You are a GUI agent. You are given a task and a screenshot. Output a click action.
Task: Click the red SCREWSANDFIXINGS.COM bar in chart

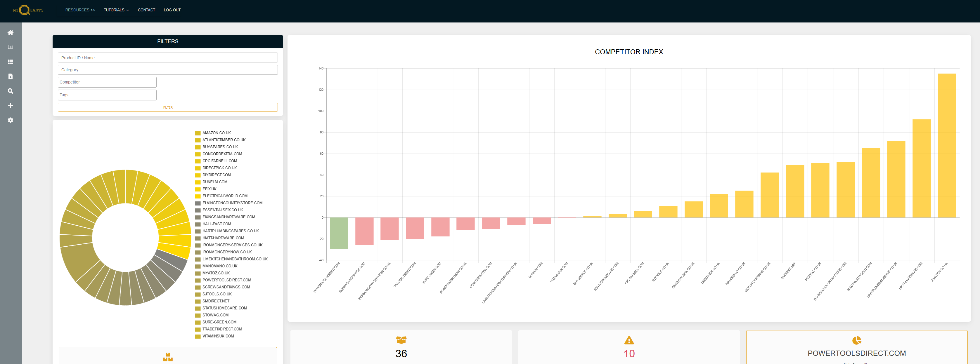[x=364, y=231]
